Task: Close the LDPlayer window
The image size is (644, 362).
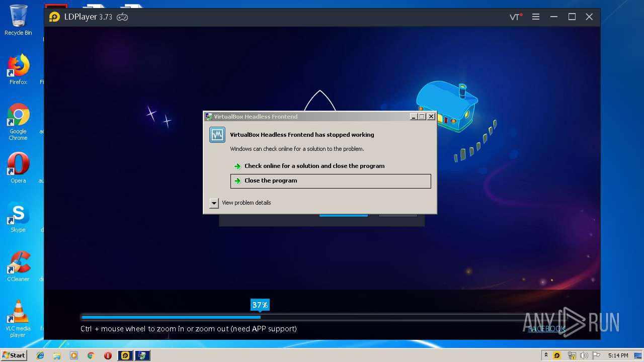Action: (589, 17)
